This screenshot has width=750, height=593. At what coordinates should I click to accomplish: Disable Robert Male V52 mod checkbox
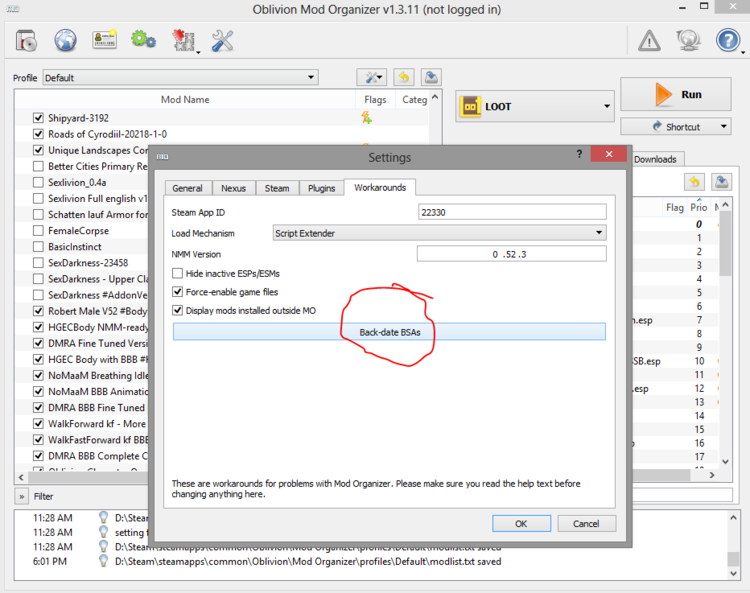point(38,311)
